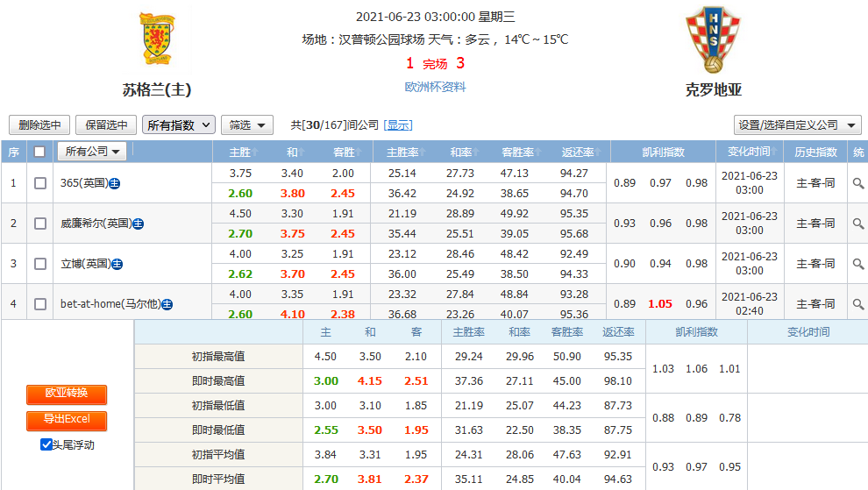The width and height of the screenshot is (868, 490).
Task: Click 365(英国) company name
Action: 83,183
